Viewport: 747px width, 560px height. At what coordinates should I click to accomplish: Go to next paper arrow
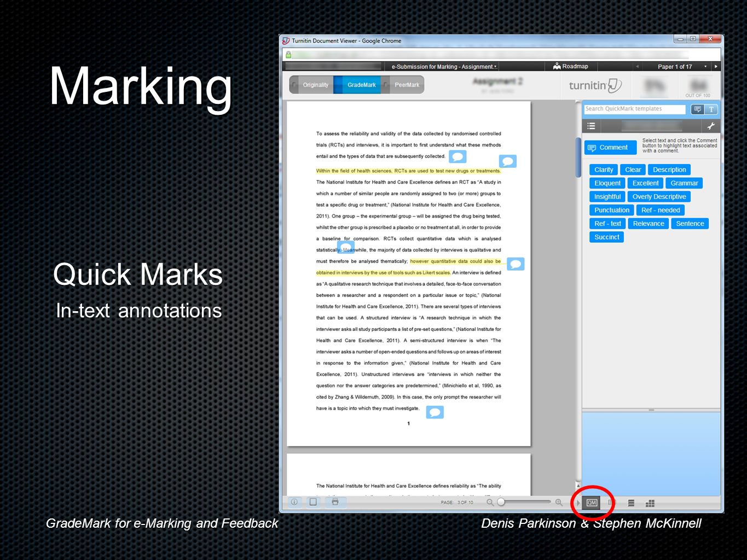[x=716, y=67]
